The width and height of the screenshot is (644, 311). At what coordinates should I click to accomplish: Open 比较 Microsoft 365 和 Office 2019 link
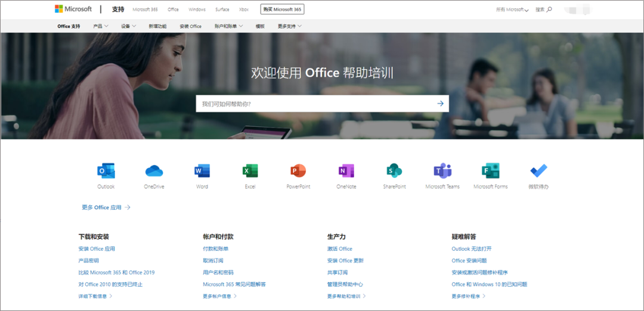tap(116, 272)
